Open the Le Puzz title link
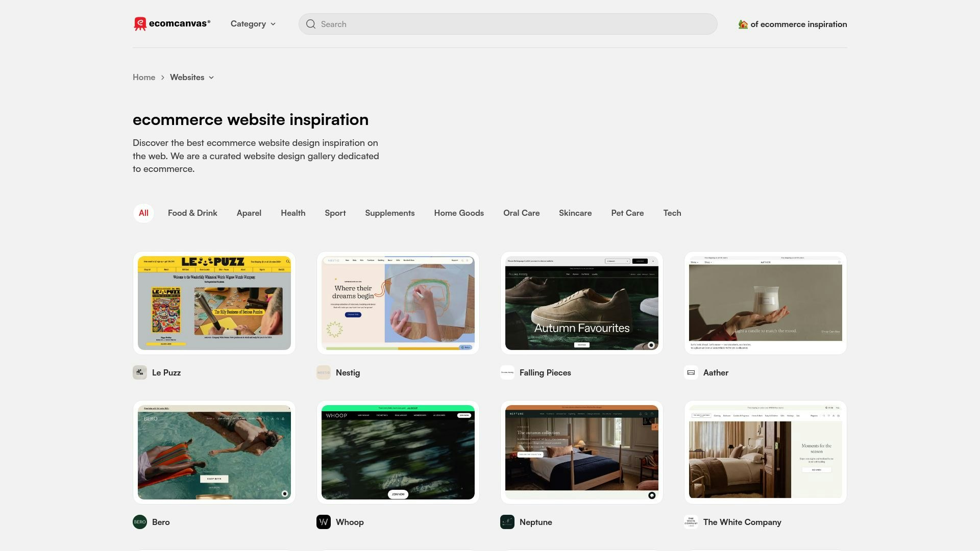The width and height of the screenshot is (980, 551). pos(166,372)
